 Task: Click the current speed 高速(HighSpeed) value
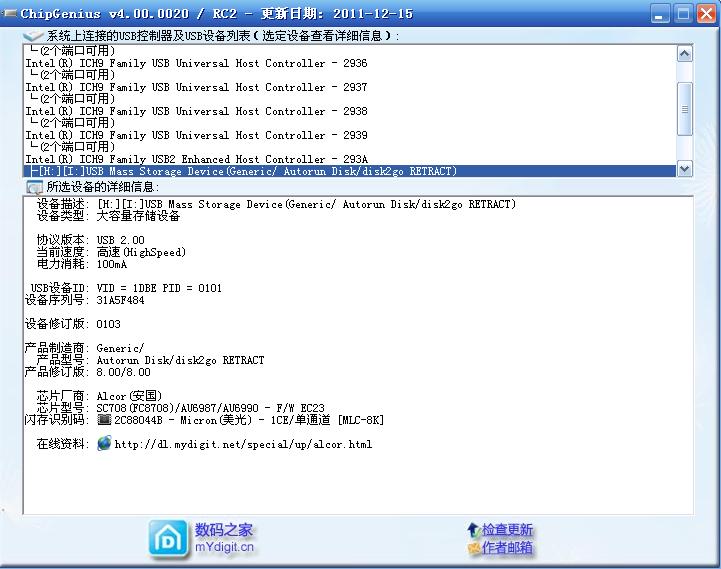click(141, 252)
